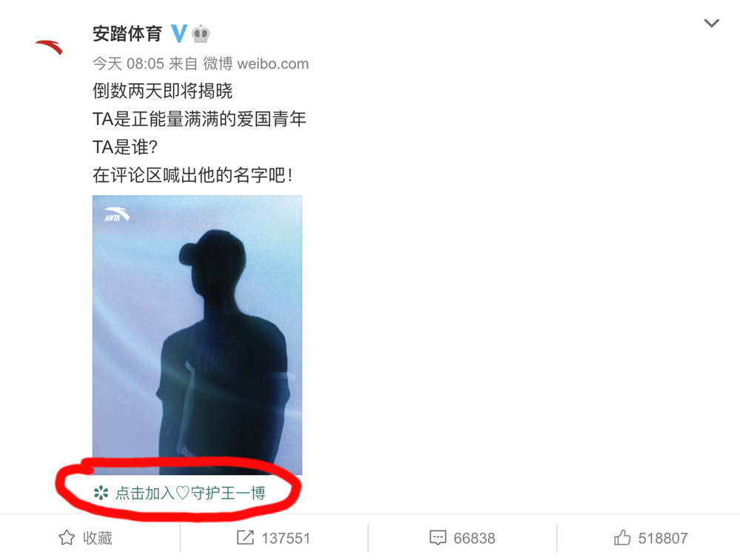Click the green flower super-topic icon
Screen dimensions: 740x560
click(x=101, y=493)
